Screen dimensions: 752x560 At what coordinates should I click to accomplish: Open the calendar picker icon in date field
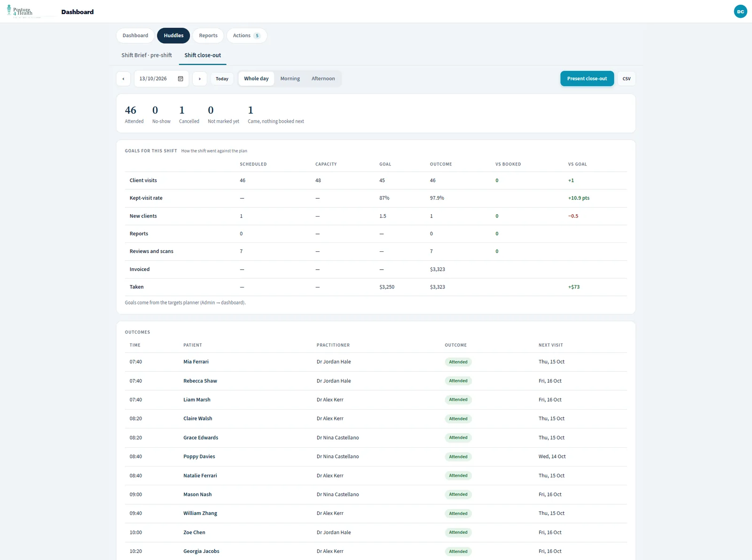tap(180, 79)
